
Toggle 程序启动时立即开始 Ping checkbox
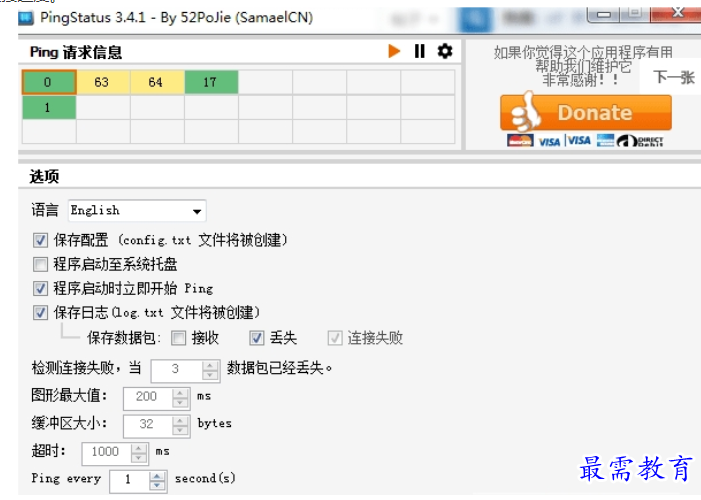[40, 288]
